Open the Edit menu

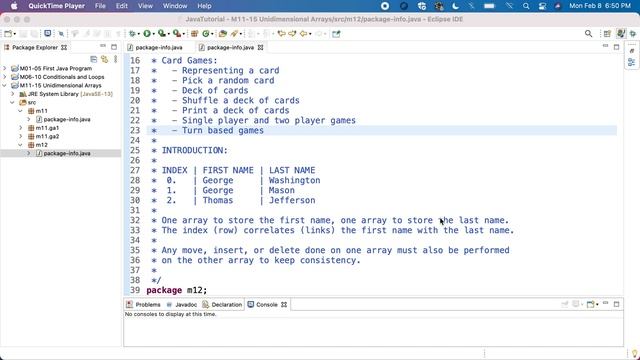tap(122, 6)
